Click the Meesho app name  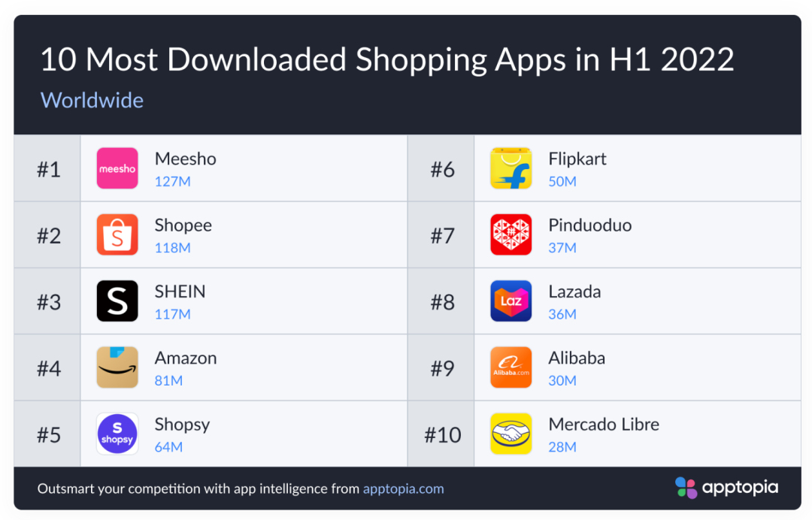click(186, 159)
